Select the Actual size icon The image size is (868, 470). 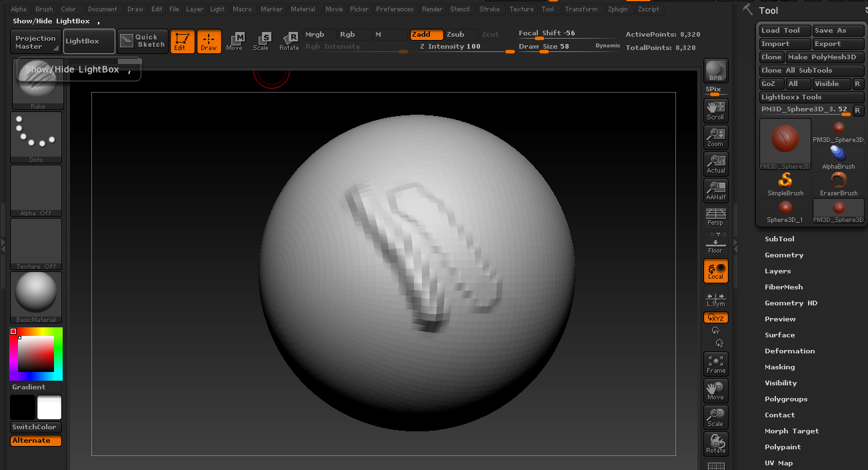[x=716, y=164]
